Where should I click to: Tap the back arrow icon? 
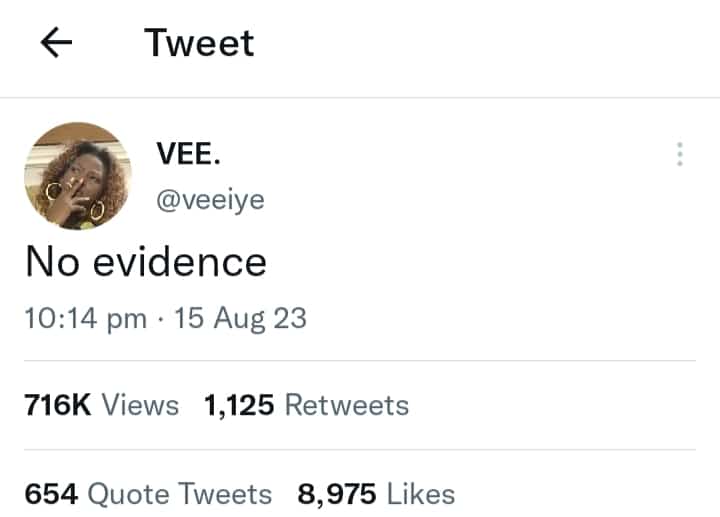[x=57, y=43]
